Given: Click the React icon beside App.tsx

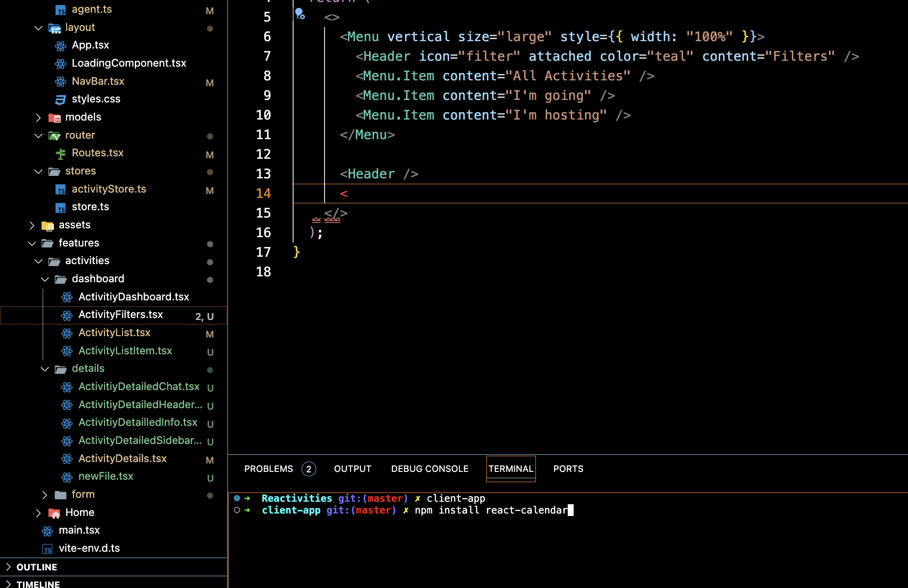Looking at the screenshot, I should (x=60, y=46).
